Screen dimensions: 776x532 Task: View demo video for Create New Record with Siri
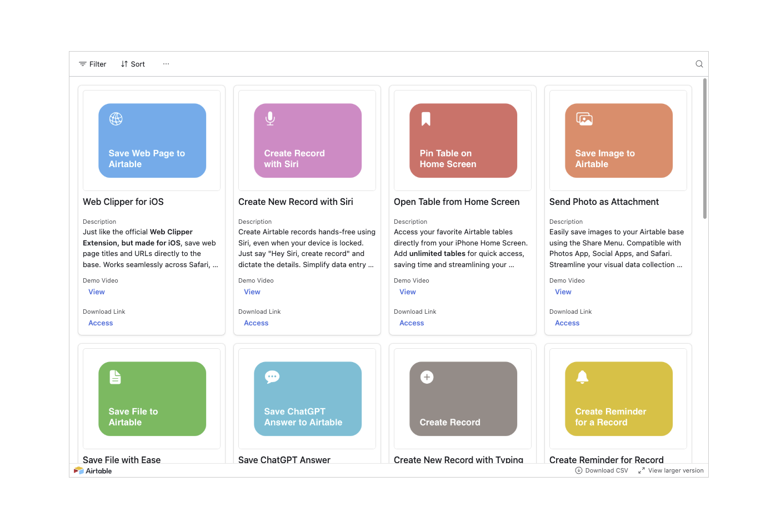(252, 292)
